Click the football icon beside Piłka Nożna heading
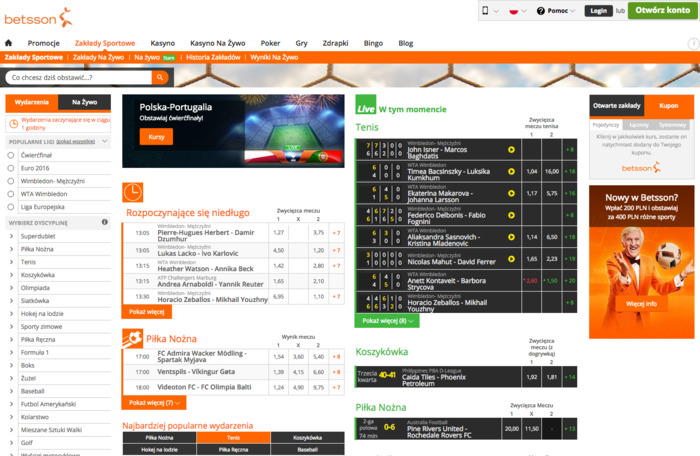This screenshot has width=700, height=456. point(132,339)
